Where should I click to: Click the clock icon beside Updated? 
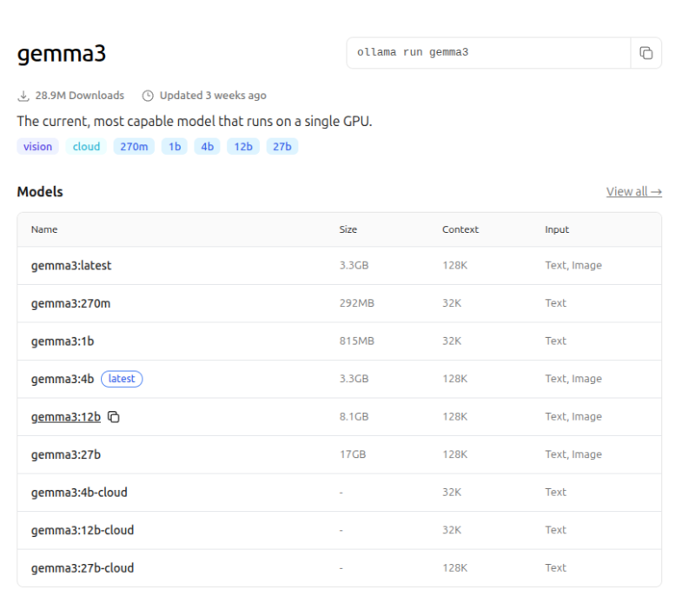[x=148, y=96]
